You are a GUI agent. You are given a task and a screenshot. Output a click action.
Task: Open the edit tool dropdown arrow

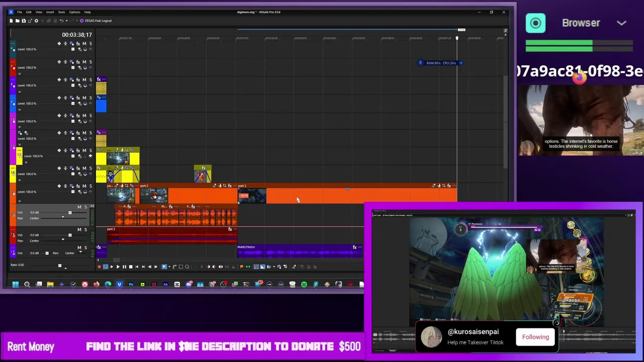170,266
